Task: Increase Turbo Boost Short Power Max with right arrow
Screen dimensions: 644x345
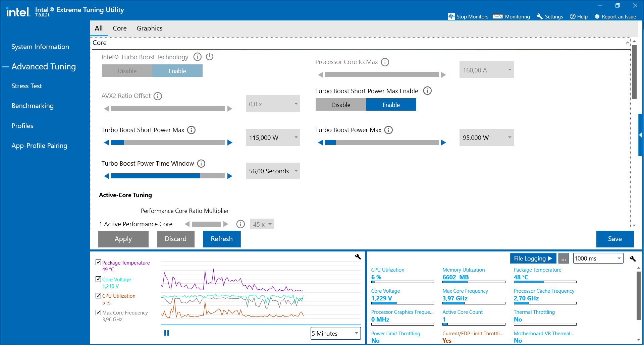Action: [230, 142]
